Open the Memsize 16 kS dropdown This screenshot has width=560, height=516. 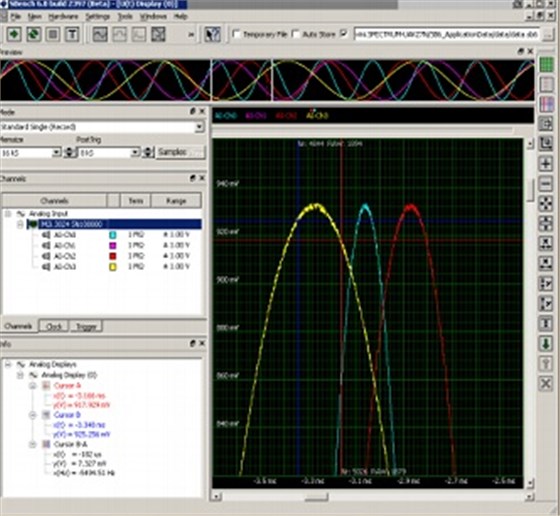pos(56,152)
